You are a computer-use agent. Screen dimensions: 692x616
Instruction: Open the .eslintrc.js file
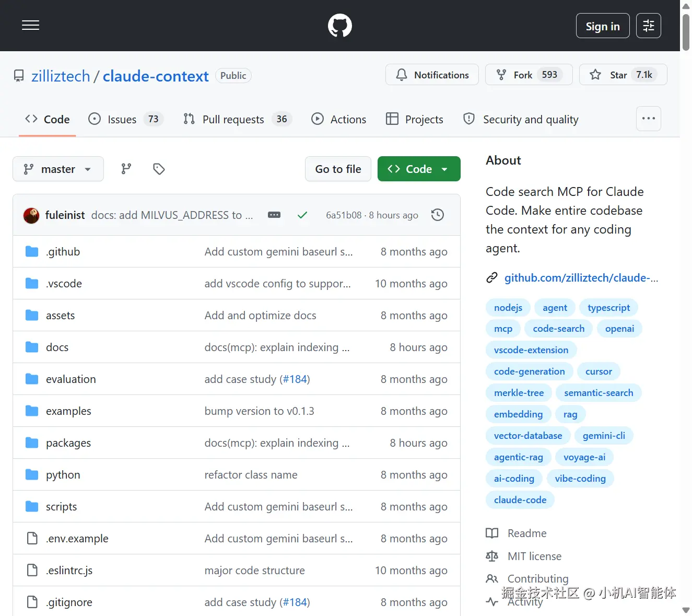point(69,570)
